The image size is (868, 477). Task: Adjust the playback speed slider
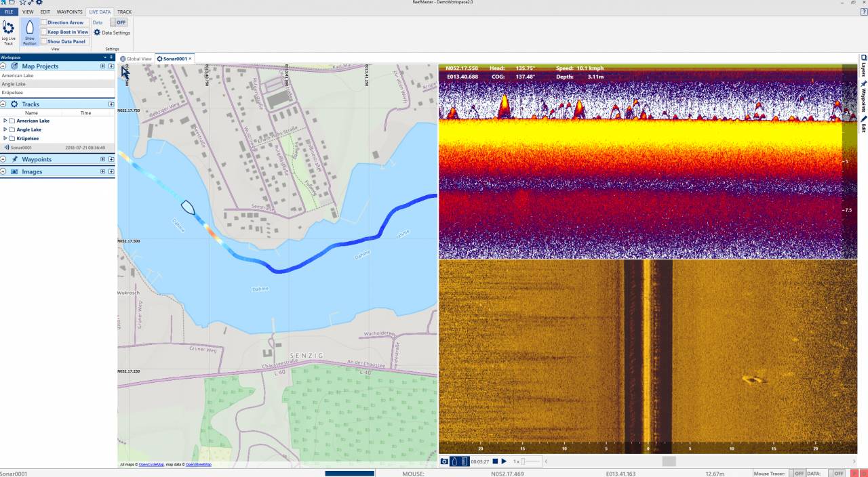coord(523,461)
